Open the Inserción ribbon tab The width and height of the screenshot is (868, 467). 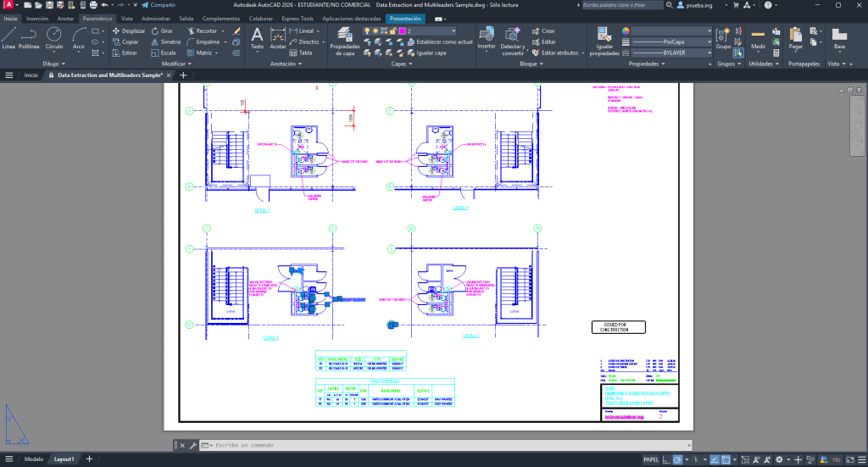click(x=37, y=18)
